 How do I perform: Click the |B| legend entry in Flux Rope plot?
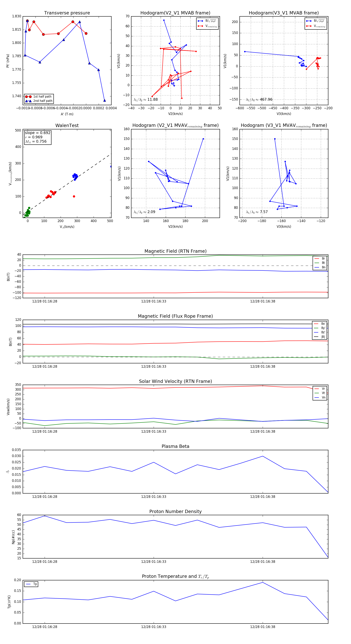click(x=320, y=337)
